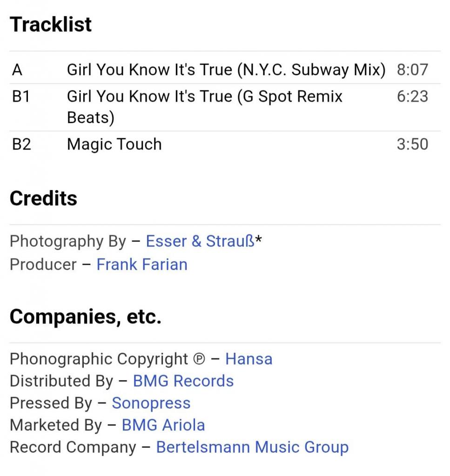
Task: Click the 8:07 track duration
Action: pyautogui.click(x=412, y=70)
